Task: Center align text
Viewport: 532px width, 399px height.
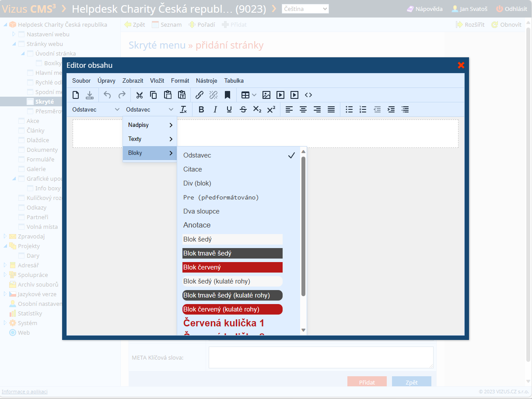Action: [303, 109]
